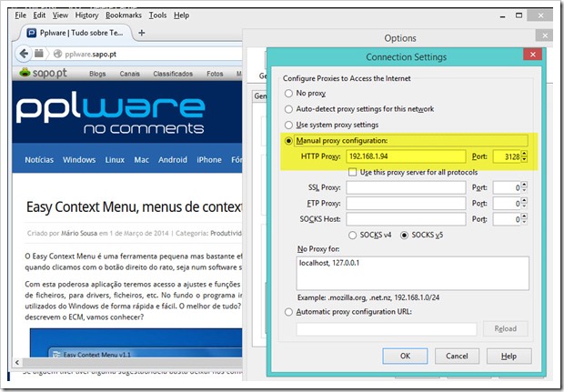
Task: Choose Auto-detect proxy settings for this network
Action: tap(289, 108)
